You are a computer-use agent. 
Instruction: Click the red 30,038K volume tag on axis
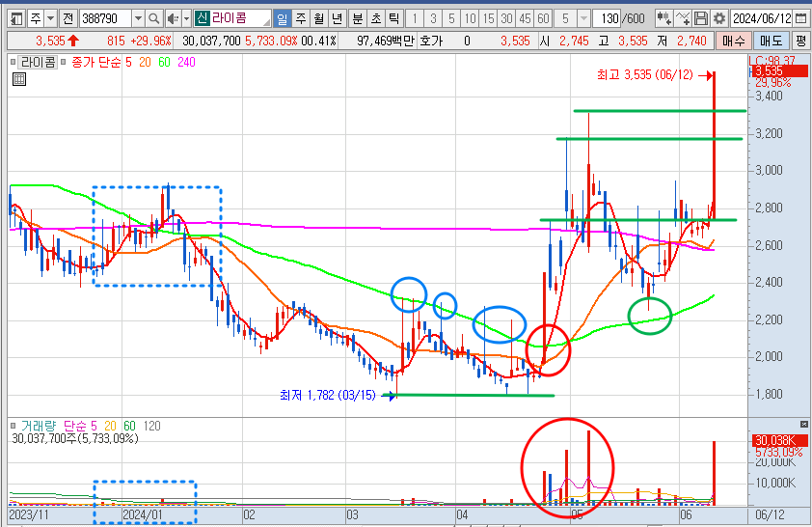[x=778, y=441]
